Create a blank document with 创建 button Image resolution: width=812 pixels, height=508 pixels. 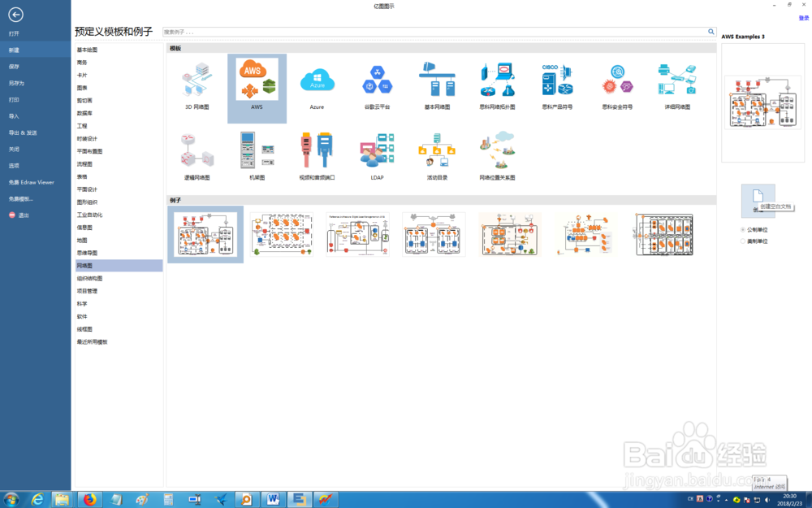pyautogui.click(x=758, y=200)
